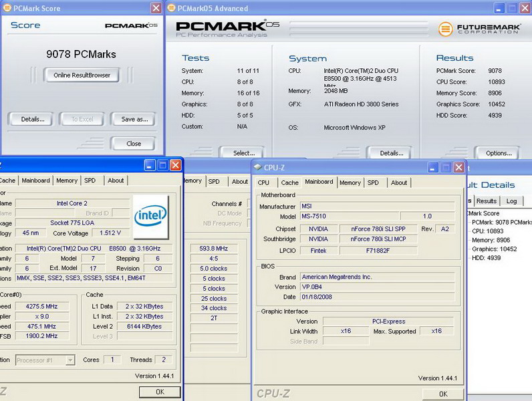Click OK in left CPU-Z window

pyautogui.click(x=160, y=392)
